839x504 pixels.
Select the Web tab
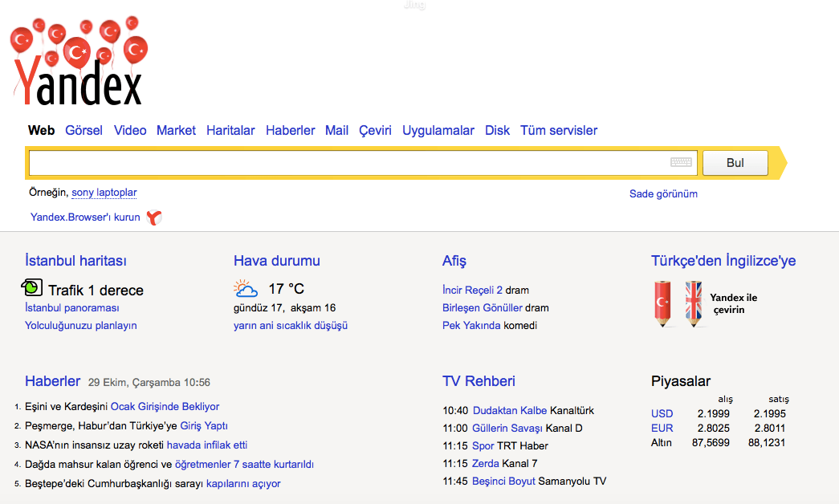point(41,131)
